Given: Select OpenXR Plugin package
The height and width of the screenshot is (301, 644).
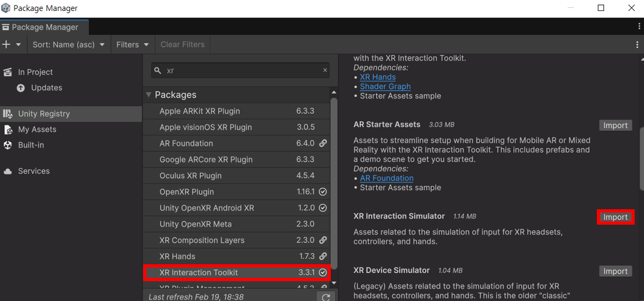Looking at the screenshot, I should [236, 192].
